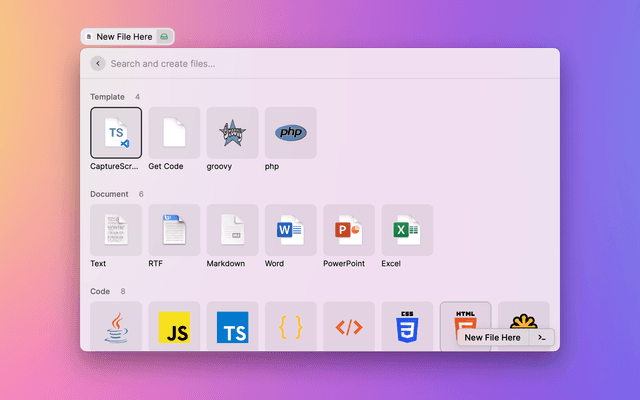
Task: Select the RTF document icon
Action: point(174,230)
